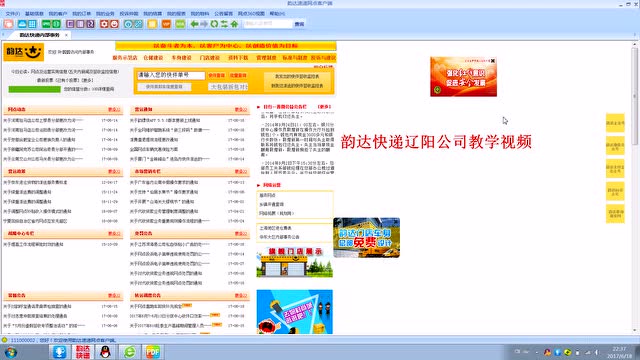Click the page's vertical scrollbar thumb

635,96
